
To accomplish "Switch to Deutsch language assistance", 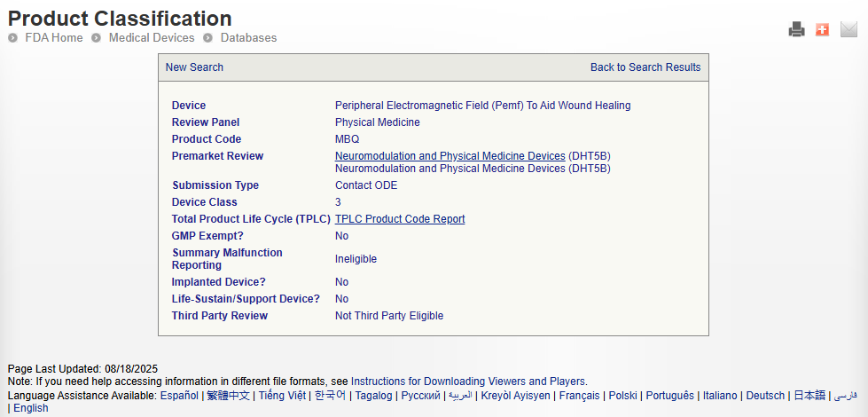I will (x=765, y=396).
